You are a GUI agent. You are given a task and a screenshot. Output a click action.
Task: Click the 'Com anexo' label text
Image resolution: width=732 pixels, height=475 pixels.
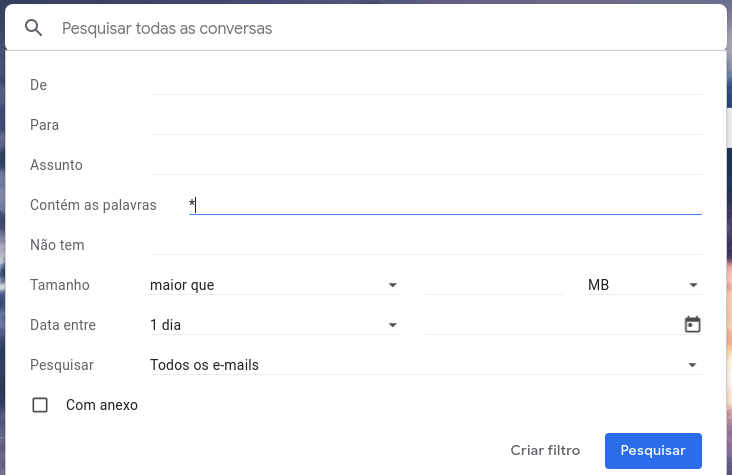(x=102, y=405)
